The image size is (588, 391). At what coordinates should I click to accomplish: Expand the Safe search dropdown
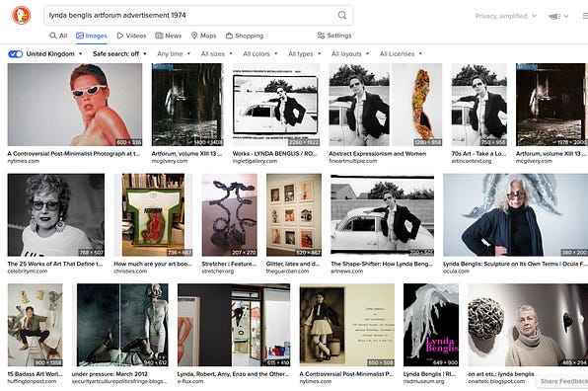[x=119, y=54]
